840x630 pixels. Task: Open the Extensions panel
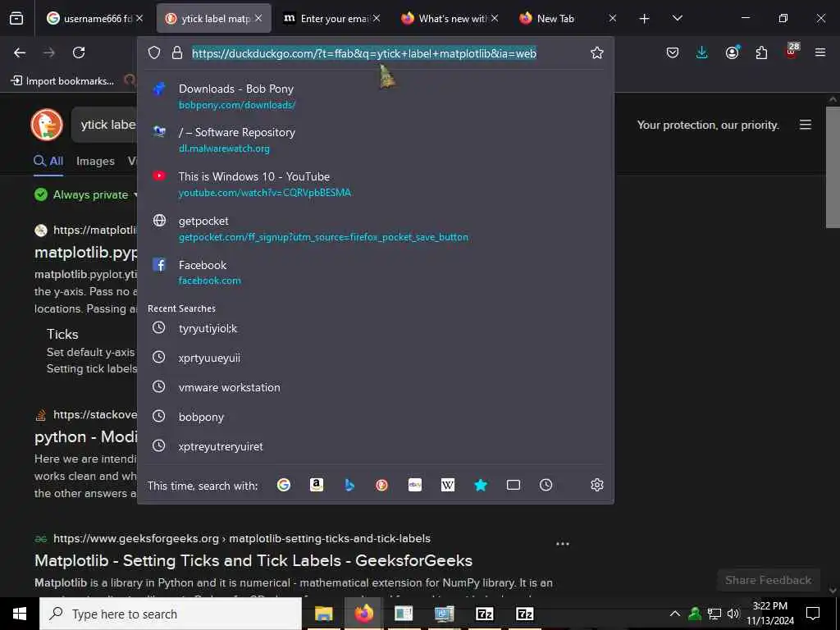click(x=761, y=52)
